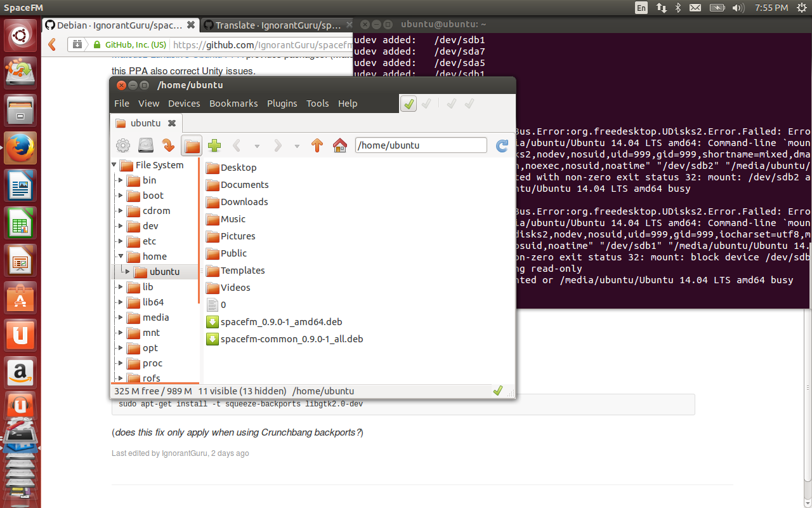Image resolution: width=812 pixels, height=508 pixels.
Task: Select the cdrom folder in tree
Action: 148,211
